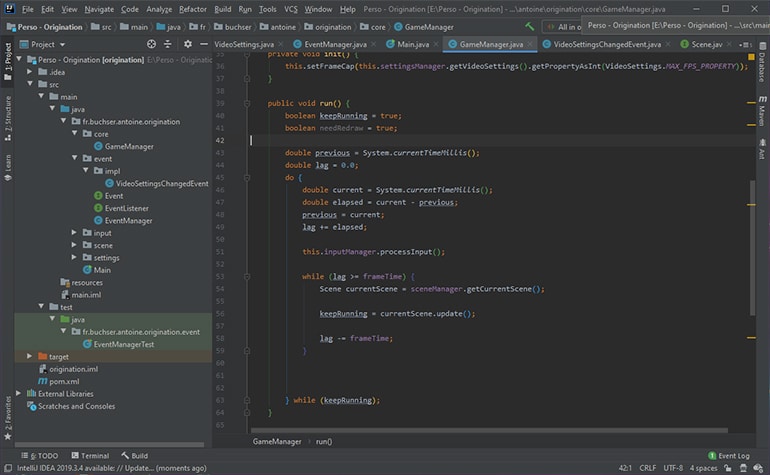Click the 42:1 cursor position indicator
The image size is (770, 475).
coord(625,468)
